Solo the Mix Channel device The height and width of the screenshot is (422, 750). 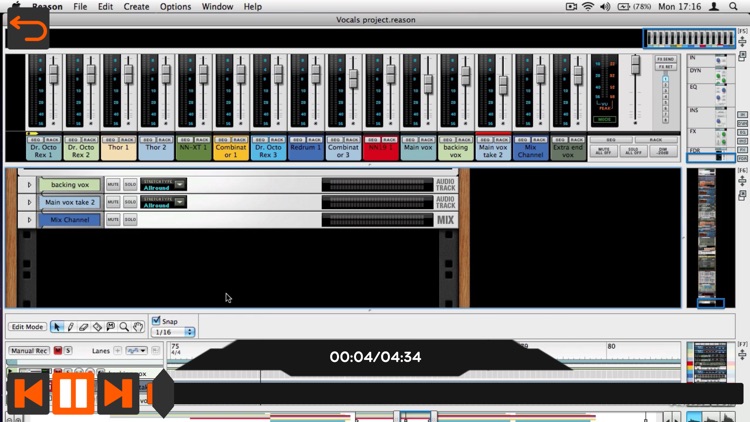(130, 220)
